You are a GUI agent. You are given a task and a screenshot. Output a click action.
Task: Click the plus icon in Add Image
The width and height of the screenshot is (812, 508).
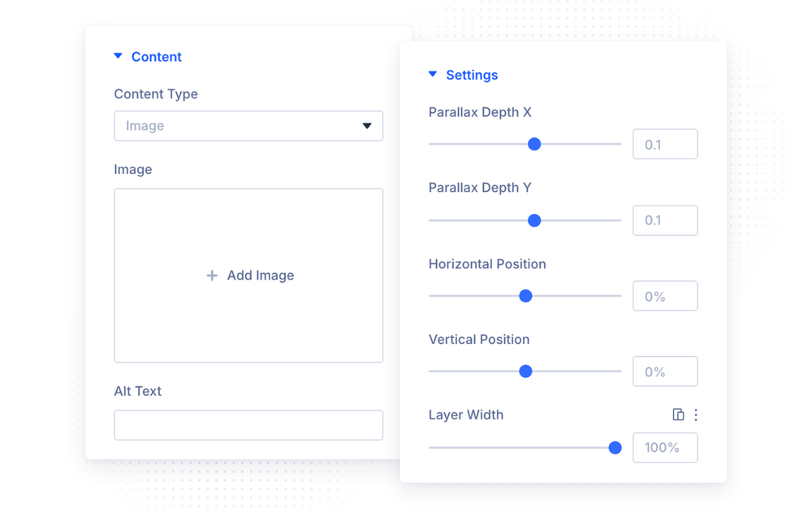coord(212,276)
